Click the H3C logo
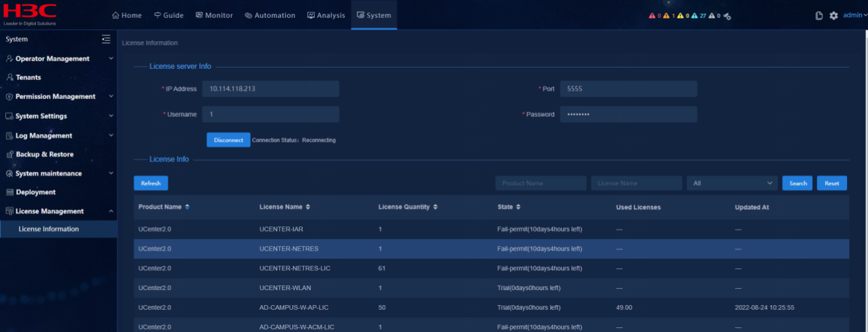Image resolution: width=868 pixels, height=332 pixels. (x=30, y=14)
